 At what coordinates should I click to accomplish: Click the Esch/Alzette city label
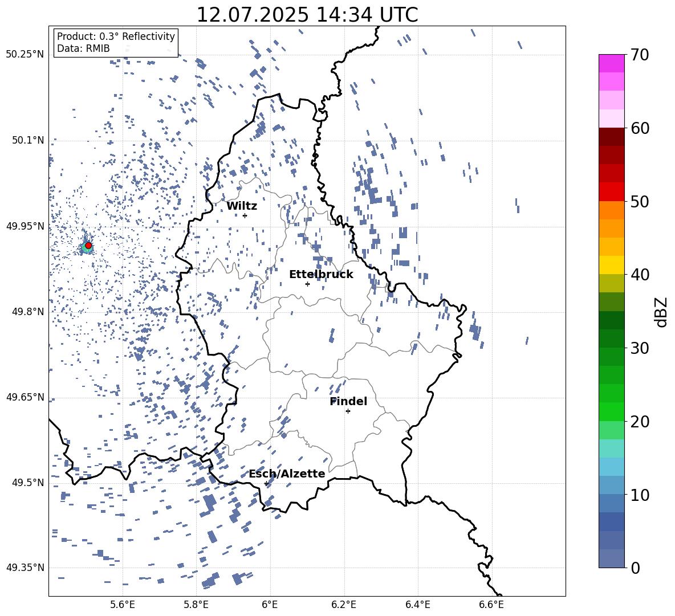(x=287, y=474)
